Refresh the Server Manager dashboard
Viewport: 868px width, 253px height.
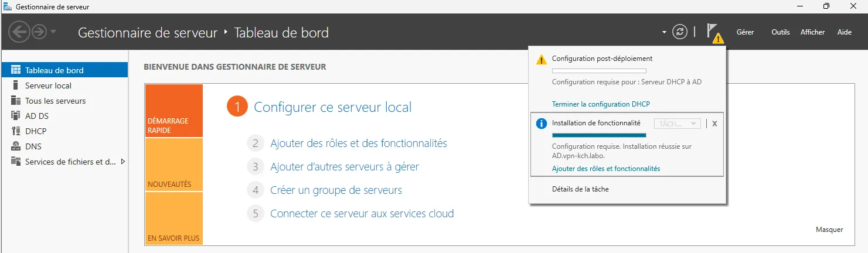coord(679,32)
